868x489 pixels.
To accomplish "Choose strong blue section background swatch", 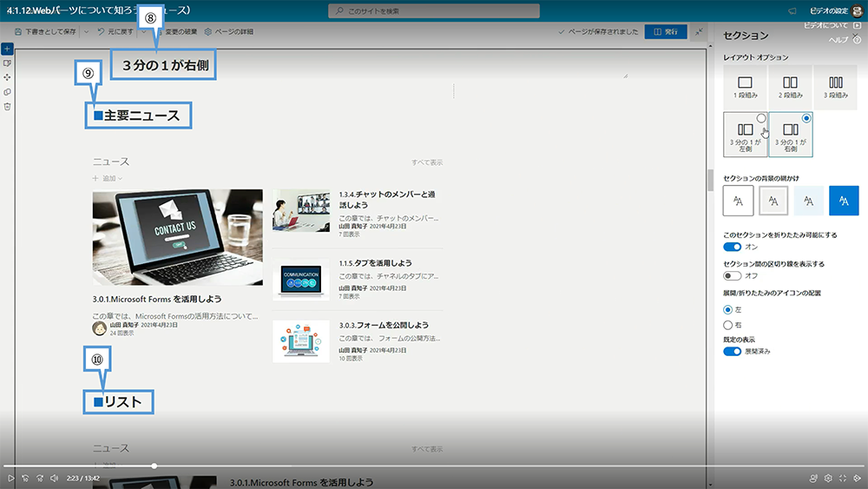I will 844,201.
